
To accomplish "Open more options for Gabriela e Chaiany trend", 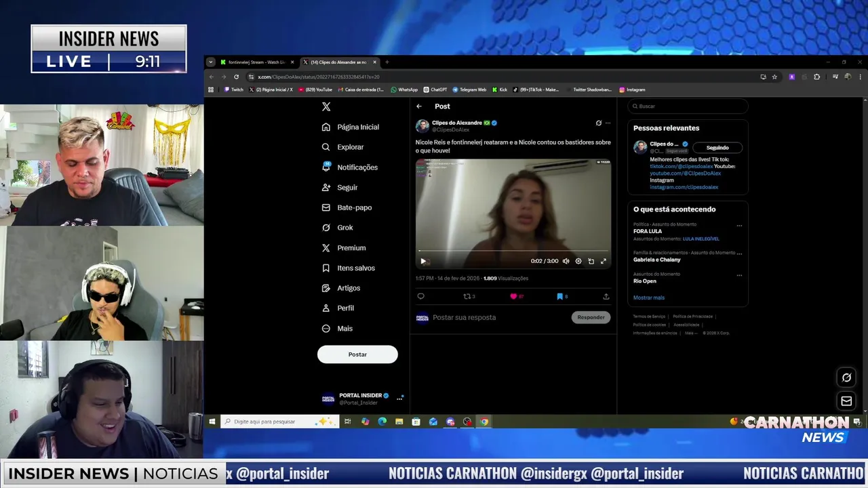I will coord(739,253).
